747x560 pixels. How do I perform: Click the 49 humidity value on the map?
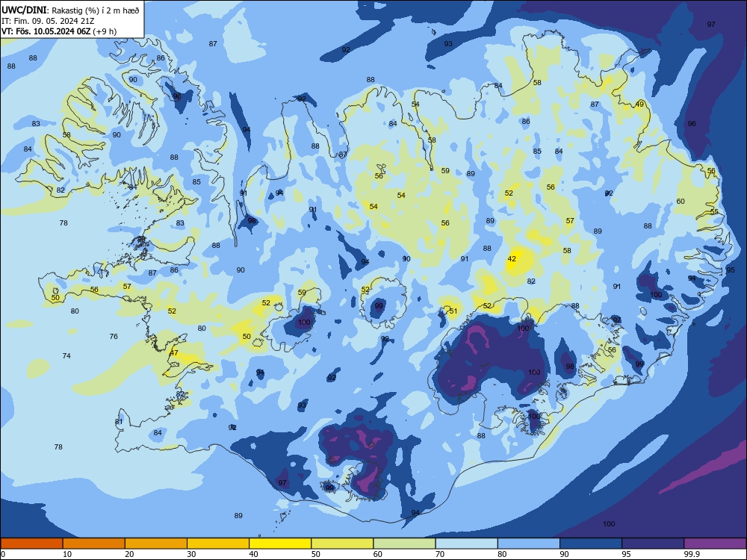[x=640, y=105]
